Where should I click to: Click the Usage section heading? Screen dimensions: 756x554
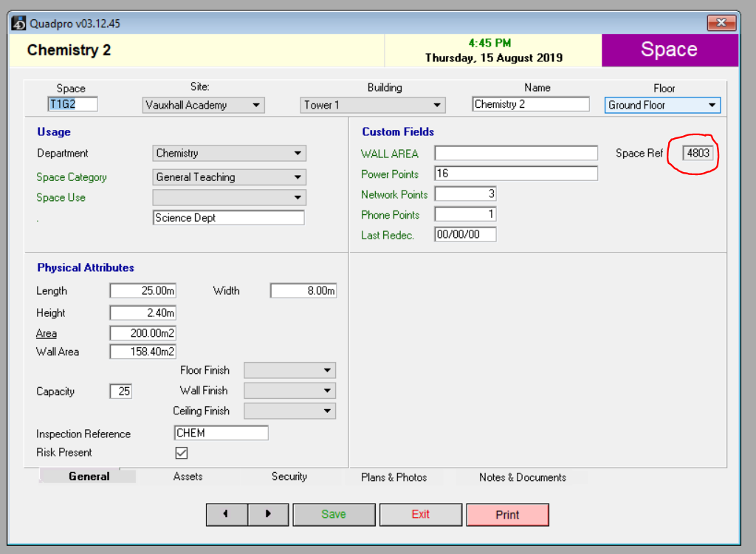pyautogui.click(x=54, y=131)
